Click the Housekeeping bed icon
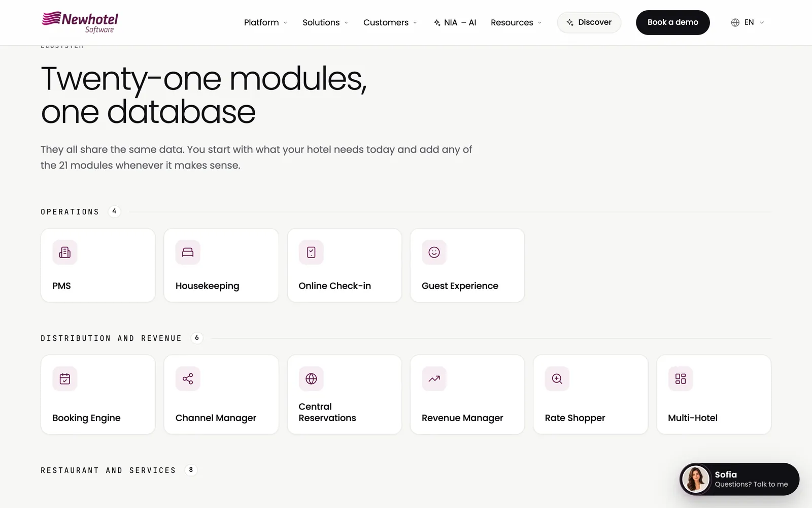 point(188,252)
